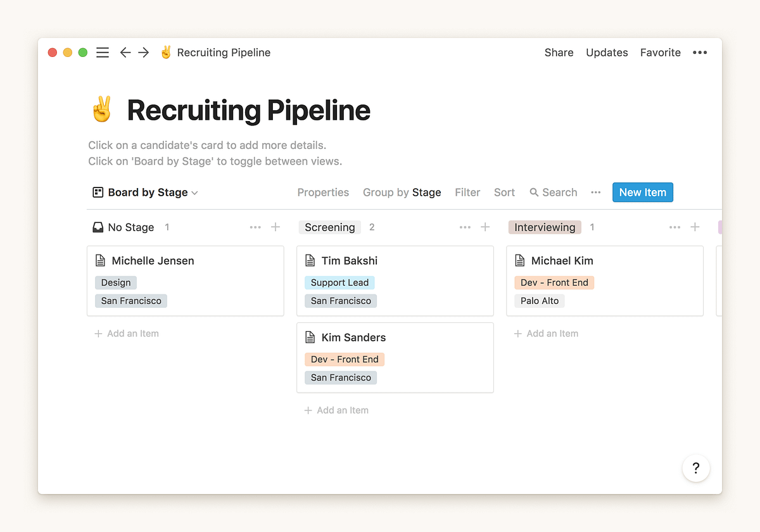
Task: Go forward with the right arrow
Action: (x=144, y=53)
